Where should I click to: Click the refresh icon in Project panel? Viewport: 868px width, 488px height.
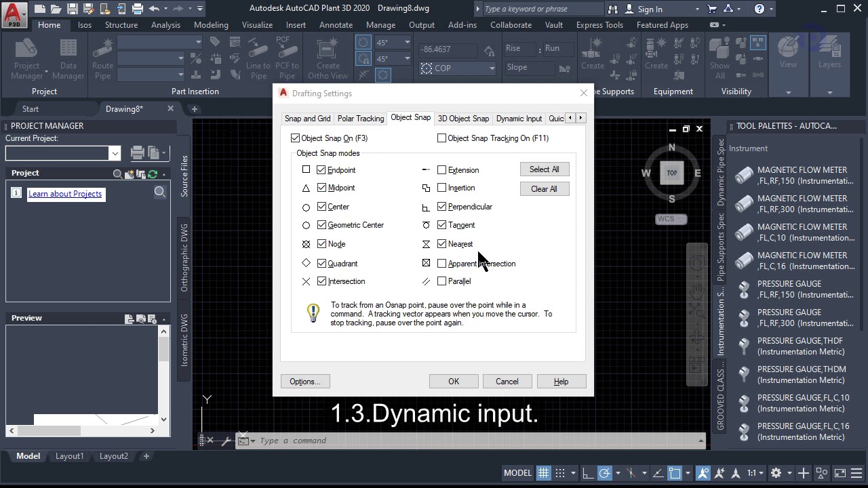click(x=153, y=174)
